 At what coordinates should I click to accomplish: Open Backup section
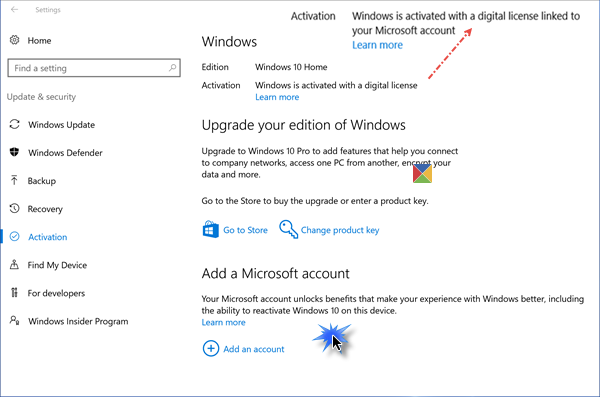(x=41, y=181)
